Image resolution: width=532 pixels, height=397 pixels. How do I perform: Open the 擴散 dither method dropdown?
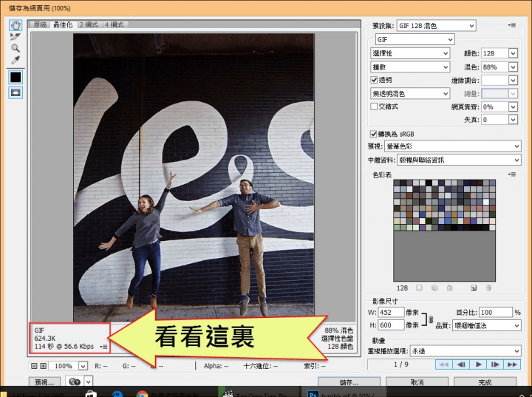coord(410,67)
